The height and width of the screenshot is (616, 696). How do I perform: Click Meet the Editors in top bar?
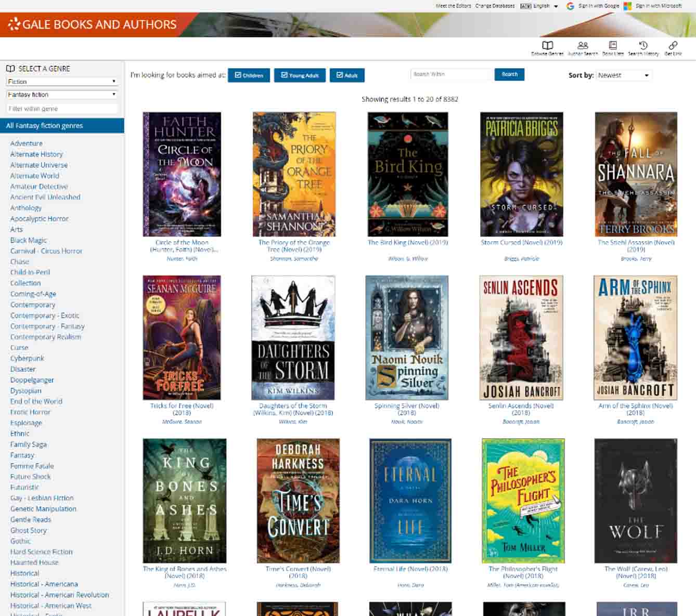453,6
